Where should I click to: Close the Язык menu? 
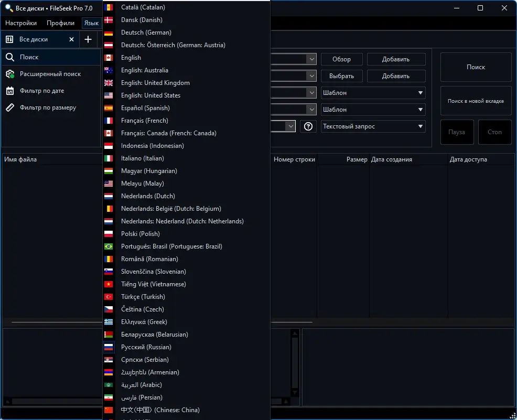point(91,23)
